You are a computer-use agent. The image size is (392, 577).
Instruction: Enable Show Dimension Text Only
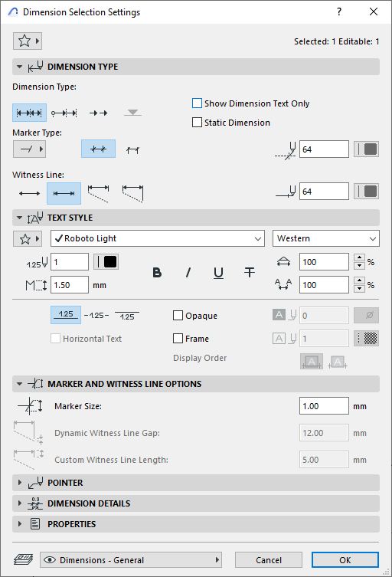197,103
